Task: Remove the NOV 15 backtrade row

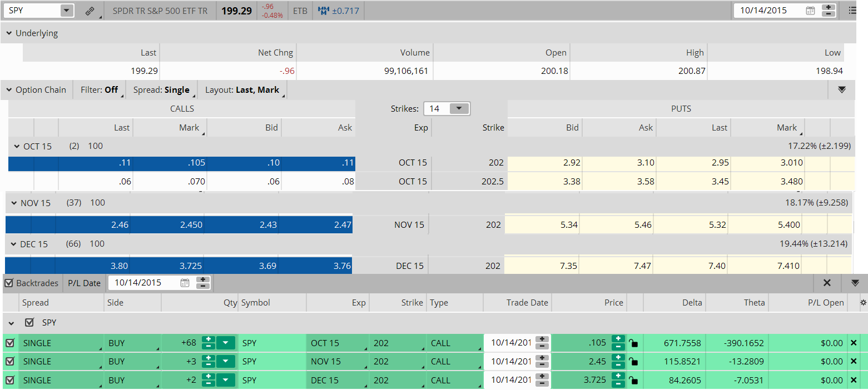Action: pos(854,362)
